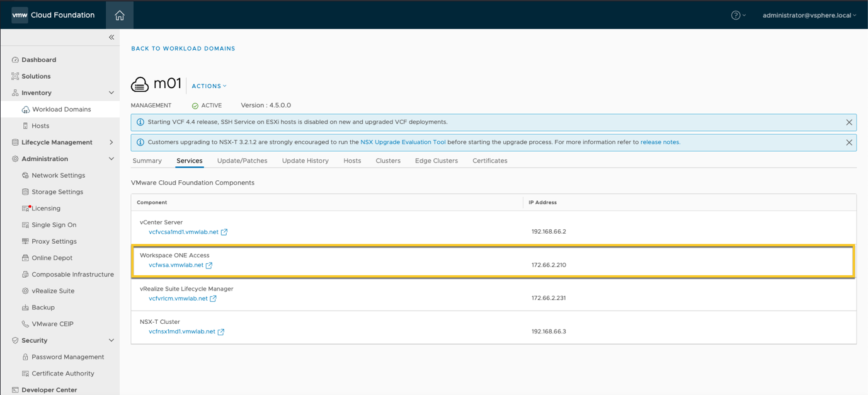The image size is (868, 395).
Task: Click the Dashboard gauge icon
Action: 15,60
